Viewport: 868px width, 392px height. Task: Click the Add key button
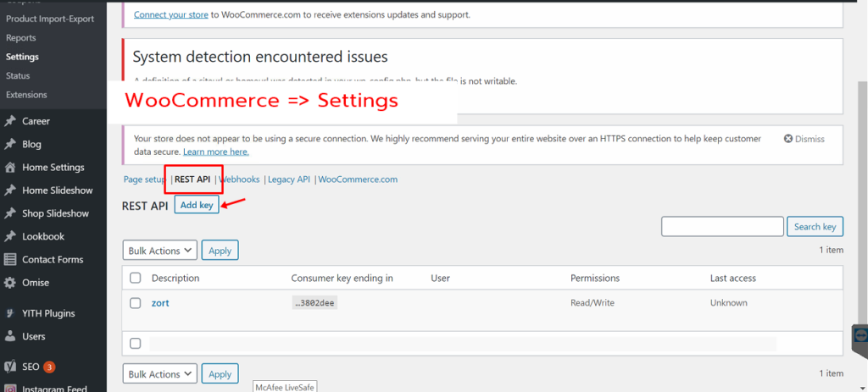197,205
